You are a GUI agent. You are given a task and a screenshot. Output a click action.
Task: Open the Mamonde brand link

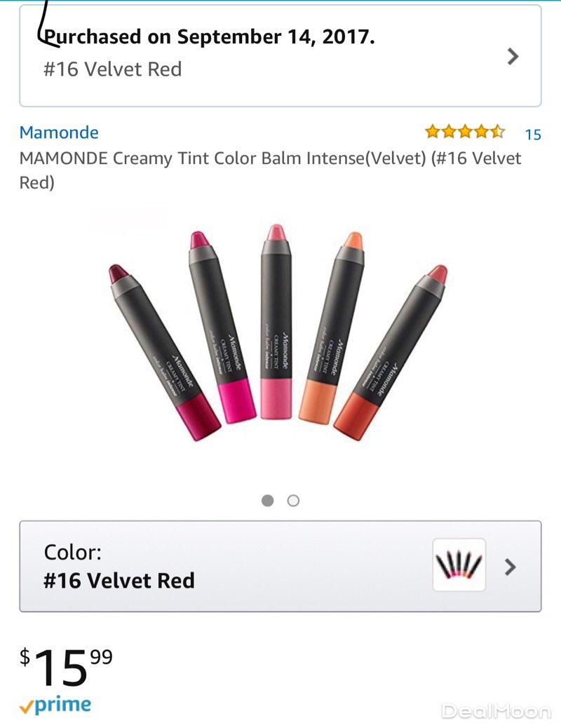pyautogui.click(x=59, y=133)
